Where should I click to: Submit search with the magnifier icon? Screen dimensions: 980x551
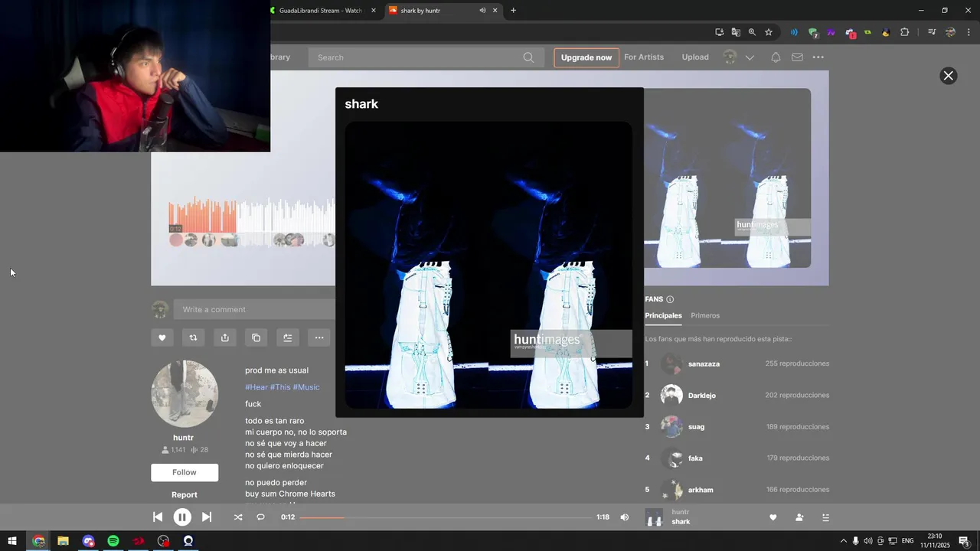pyautogui.click(x=528, y=57)
